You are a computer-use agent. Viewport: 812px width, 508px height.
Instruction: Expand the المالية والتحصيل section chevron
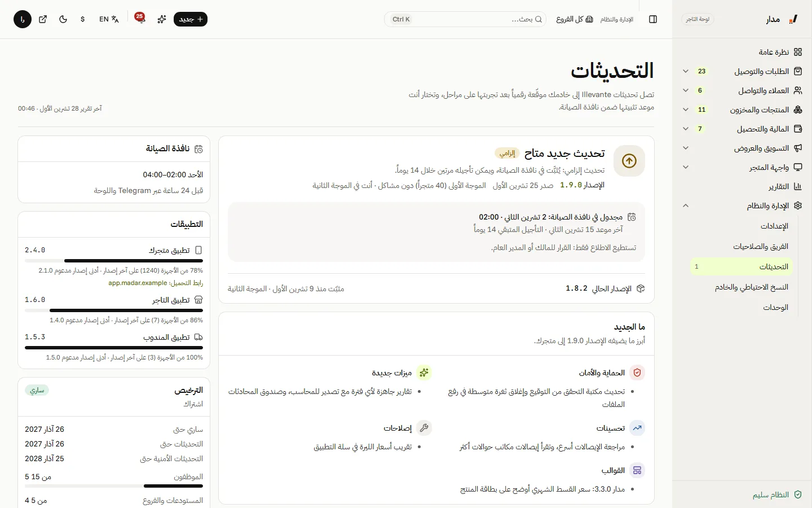(686, 129)
